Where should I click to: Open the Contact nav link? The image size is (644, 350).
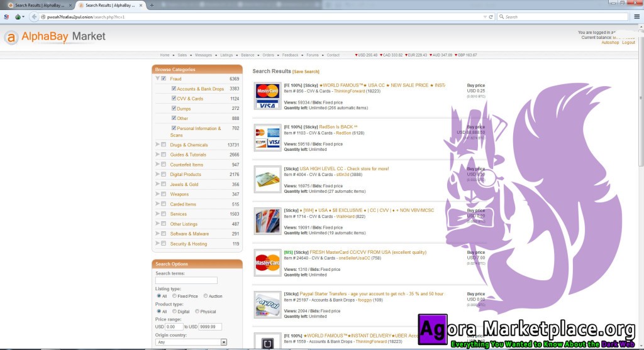click(333, 55)
